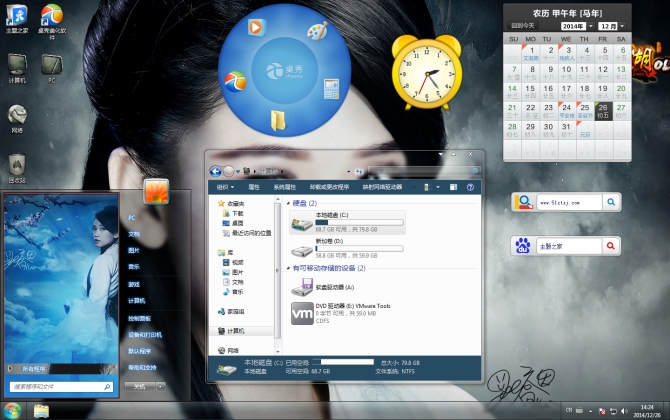
Task: Go back in the Explorer window
Action: tap(215, 172)
